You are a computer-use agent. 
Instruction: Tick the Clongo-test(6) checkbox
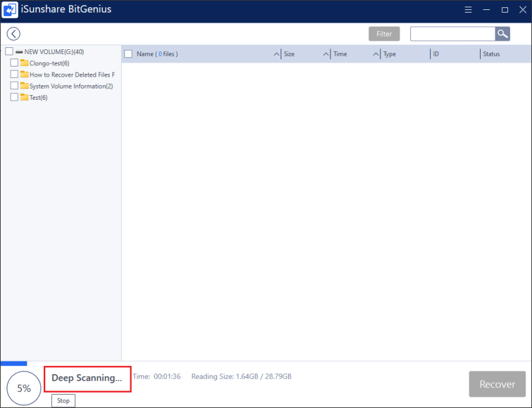point(15,63)
